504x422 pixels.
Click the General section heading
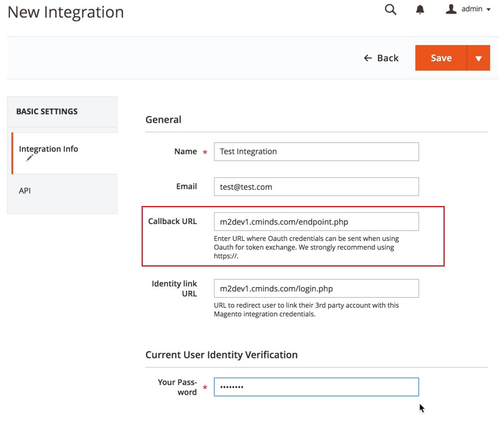click(163, 120)
